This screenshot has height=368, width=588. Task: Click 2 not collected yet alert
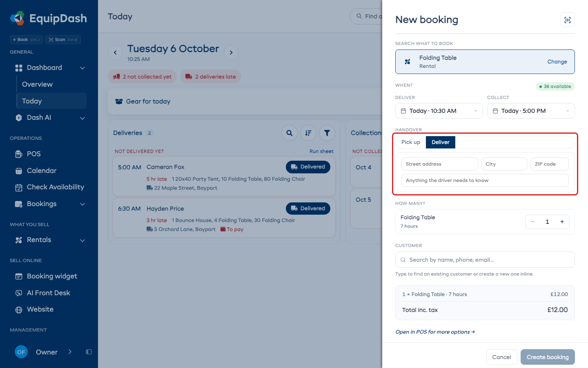point(142,76)
